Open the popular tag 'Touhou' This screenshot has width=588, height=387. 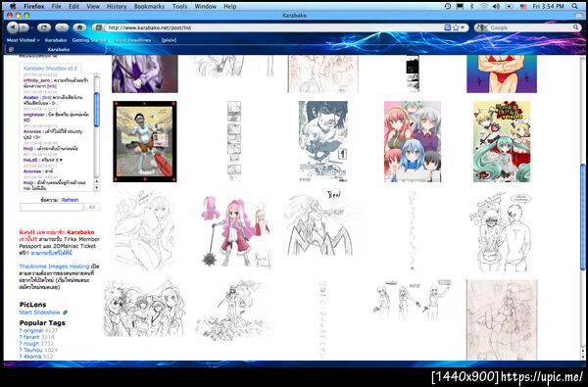(x=33, y=350)
